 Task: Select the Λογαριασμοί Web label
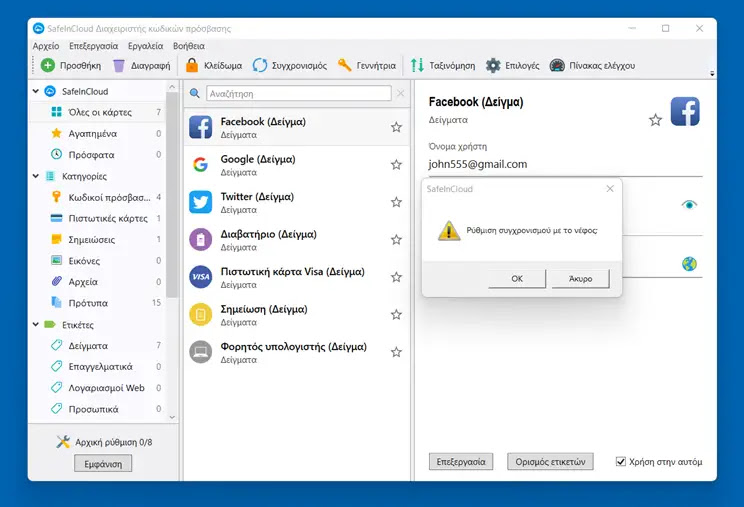97,388
